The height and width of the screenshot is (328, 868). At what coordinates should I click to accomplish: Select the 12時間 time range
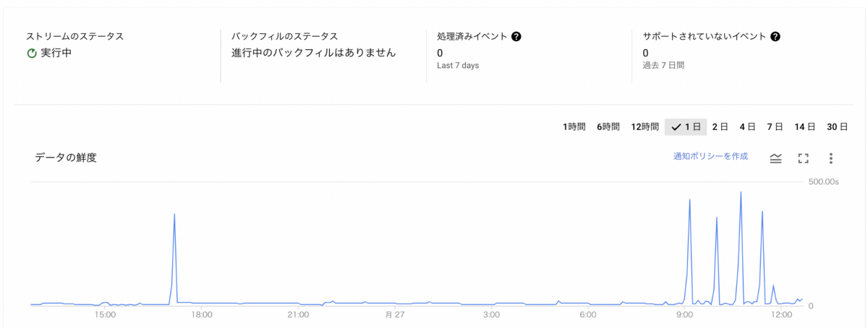coord(644,126)
